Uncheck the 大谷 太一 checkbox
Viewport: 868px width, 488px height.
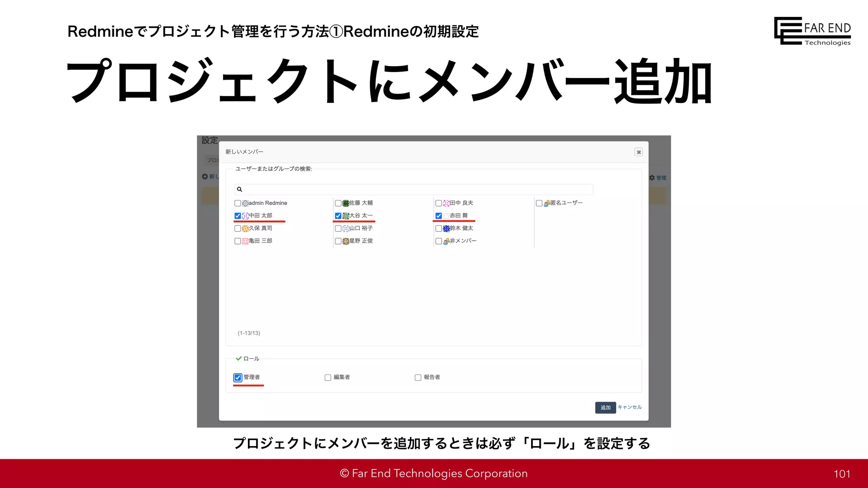pyautogui.click(x=338, y=216)
